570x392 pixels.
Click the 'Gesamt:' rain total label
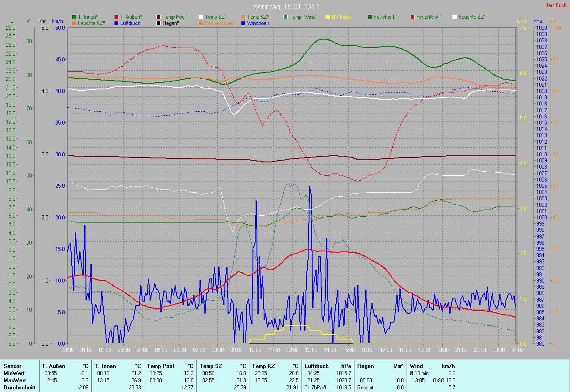click(x=366, y=388)
